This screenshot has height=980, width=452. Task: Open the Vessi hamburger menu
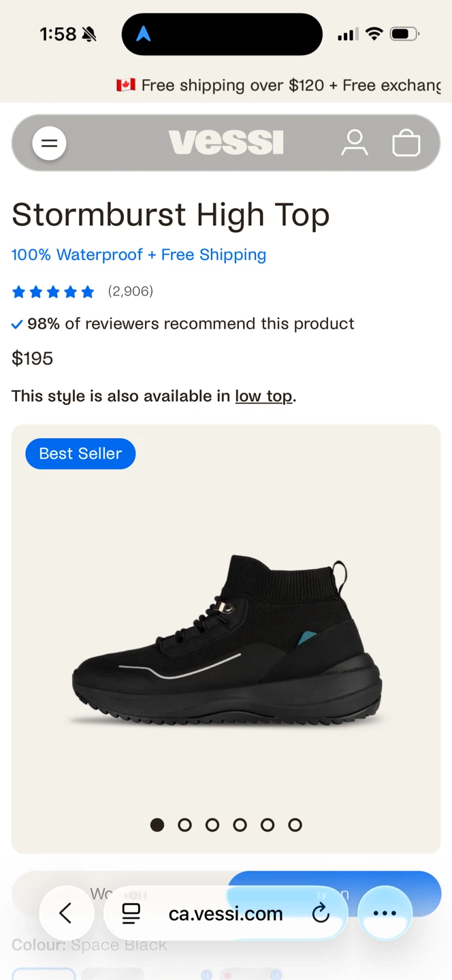tap(49, 144)
